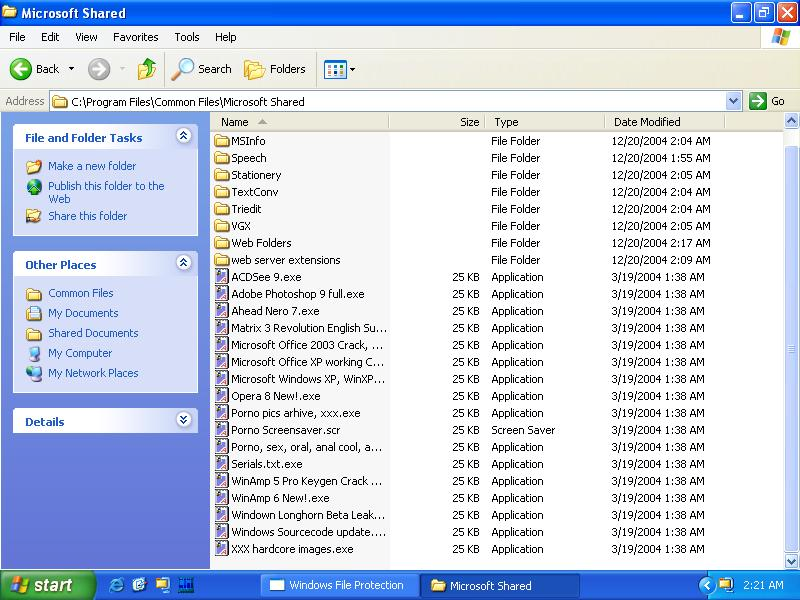Click the grayed Forward arrow icon
Viewport: 800px width, 600px height.
[x=99, y=69]
